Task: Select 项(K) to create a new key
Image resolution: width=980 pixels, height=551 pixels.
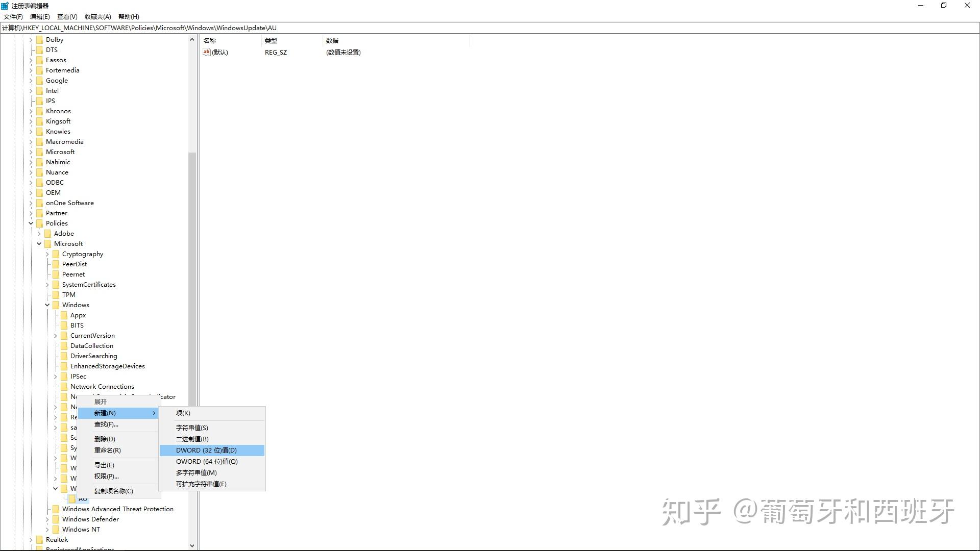Action: (x=182, y=413)
